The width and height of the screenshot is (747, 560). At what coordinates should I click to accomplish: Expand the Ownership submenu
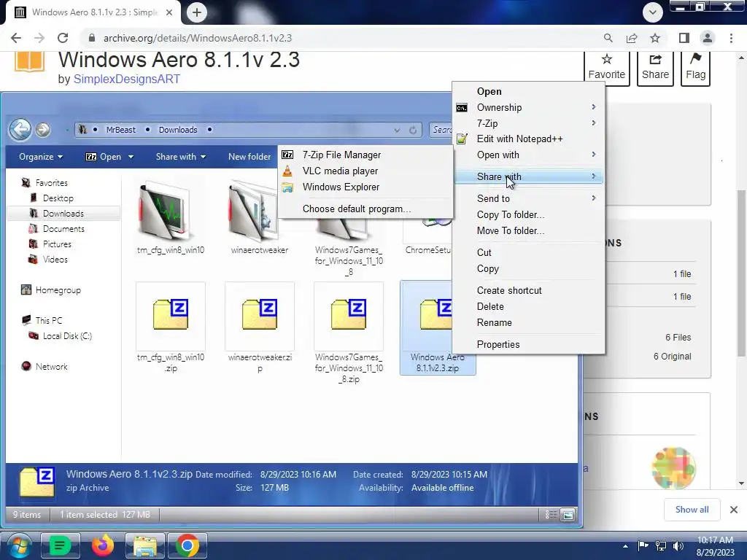(528, 108)
